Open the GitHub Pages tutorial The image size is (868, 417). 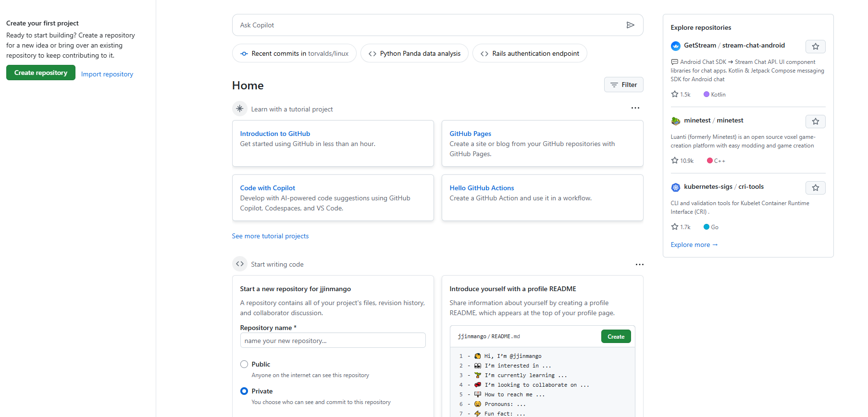(x=470, y=134)
